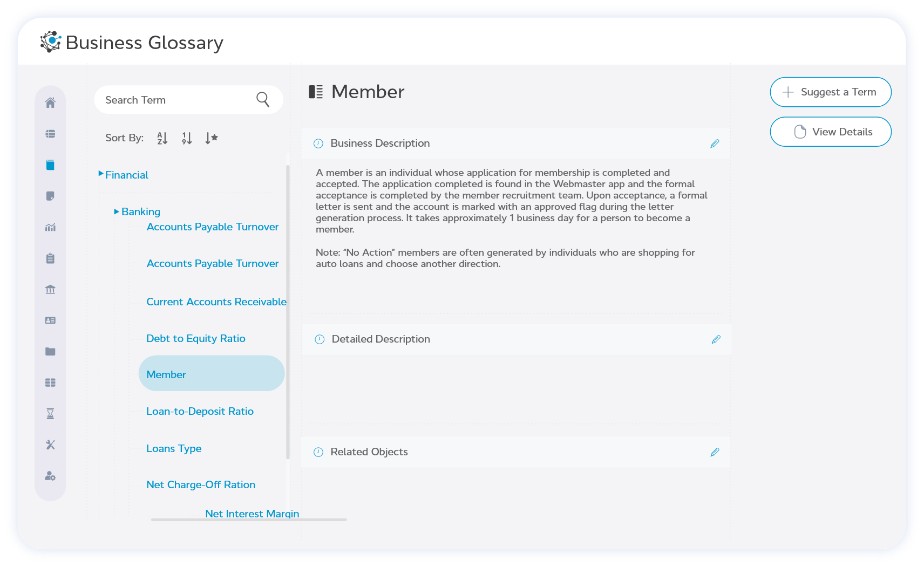The image size is (924, 567).
Task: Sort terms alphabetically A-Z
Action: pyautogui.click(x=162, y=138)
